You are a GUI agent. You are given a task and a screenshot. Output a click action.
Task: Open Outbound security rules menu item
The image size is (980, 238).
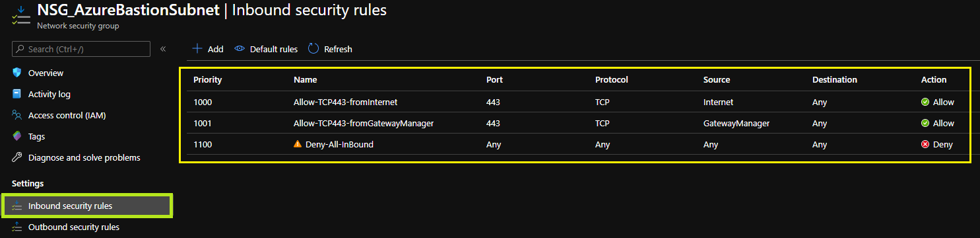point(74,227)
